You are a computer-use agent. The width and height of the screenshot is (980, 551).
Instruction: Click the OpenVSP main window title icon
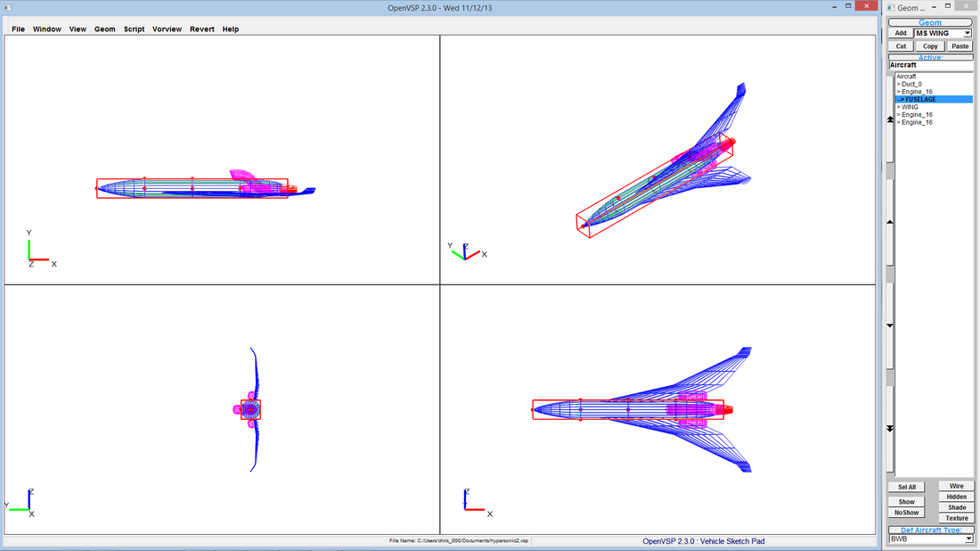[8, 6]
